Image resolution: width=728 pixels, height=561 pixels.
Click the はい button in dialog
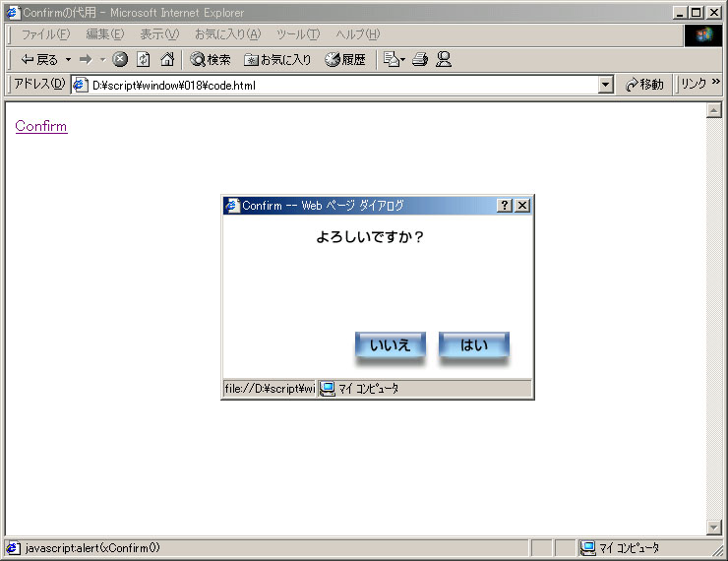[474, 344]
